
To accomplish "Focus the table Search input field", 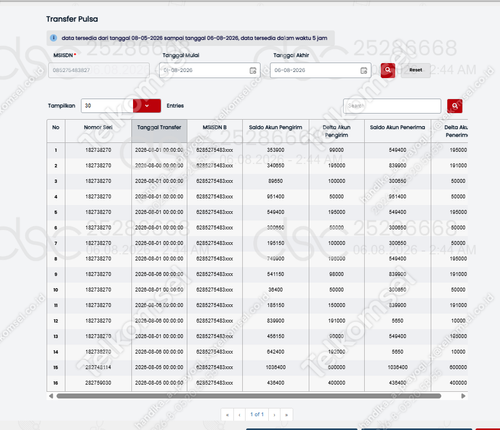I will pos(392,106).
